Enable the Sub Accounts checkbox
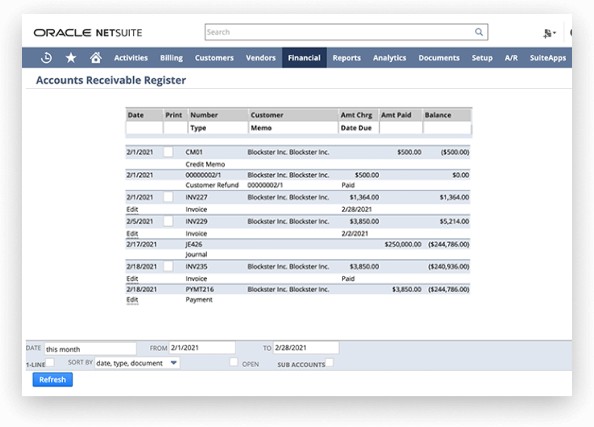Viewport: 594px width, 427px height. (x=330, y=363)
